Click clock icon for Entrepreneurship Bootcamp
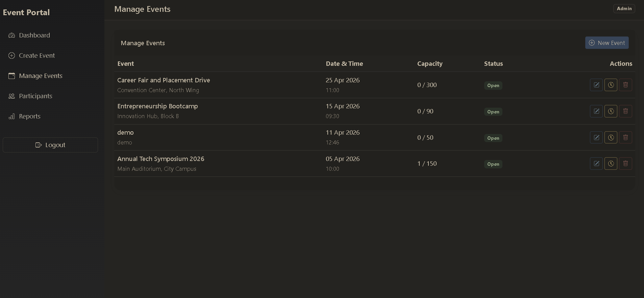644x298 pixels. pos(611,111)
